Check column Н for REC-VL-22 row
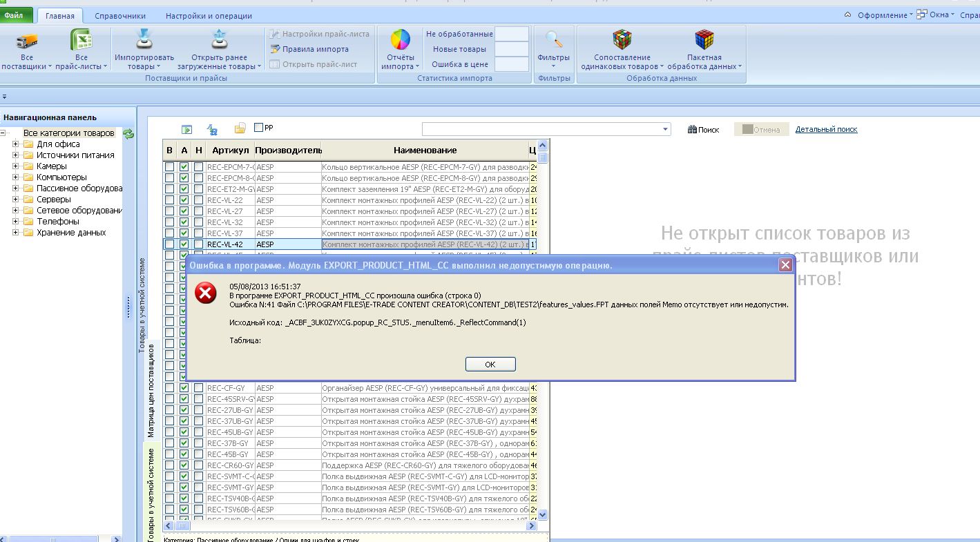Image resolution: width=980 pixels, height=542 pixels. (198, 200)
